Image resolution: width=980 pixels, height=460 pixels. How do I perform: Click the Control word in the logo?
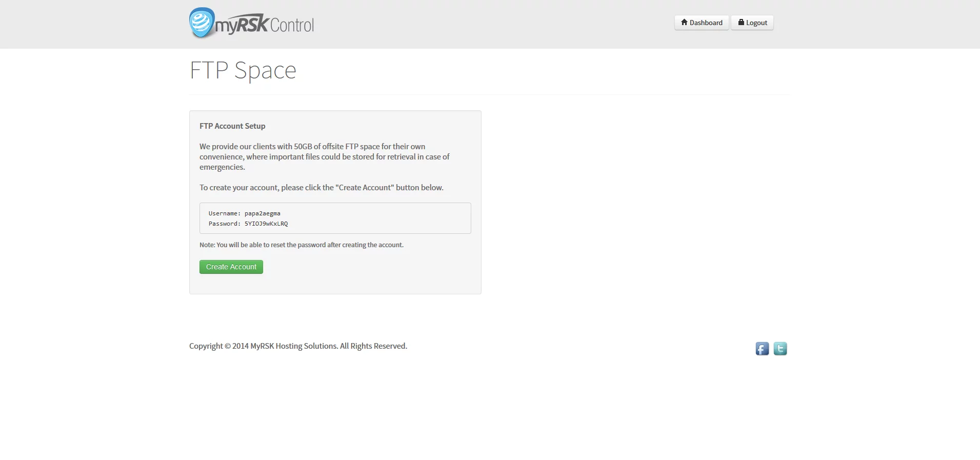292,25
